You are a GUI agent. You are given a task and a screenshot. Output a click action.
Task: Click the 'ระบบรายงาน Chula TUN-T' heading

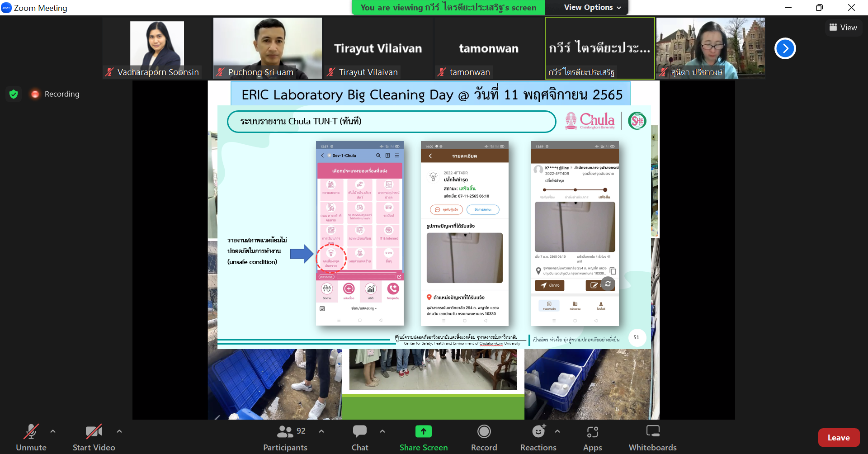(301, 121)
